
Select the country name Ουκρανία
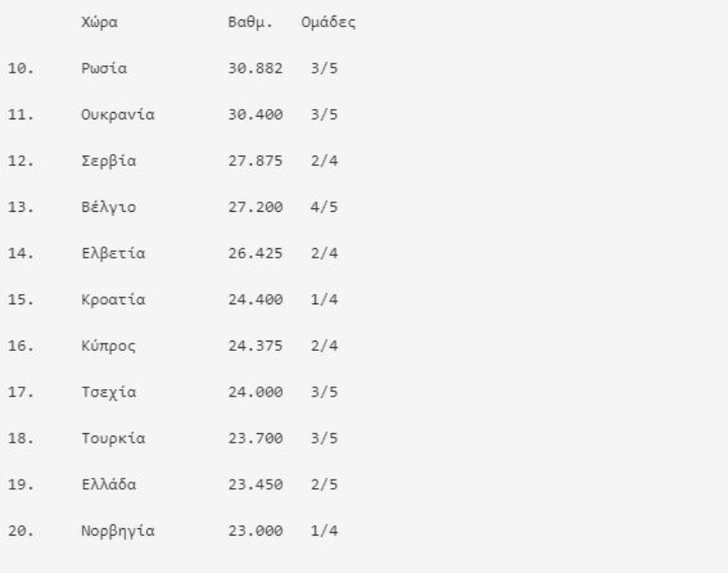(118, 114)
